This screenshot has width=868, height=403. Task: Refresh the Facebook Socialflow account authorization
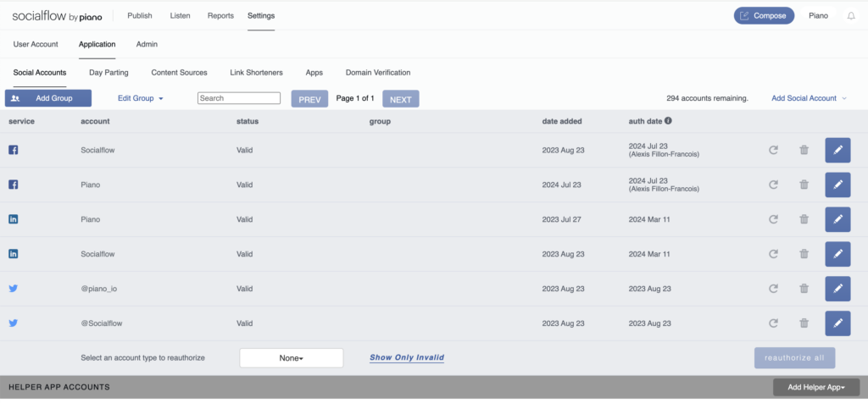click(x=773, y=150)
